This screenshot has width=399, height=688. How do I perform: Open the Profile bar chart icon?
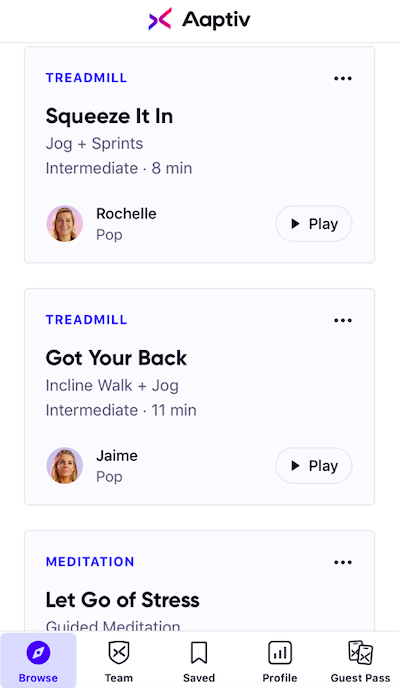click(280, 652)
